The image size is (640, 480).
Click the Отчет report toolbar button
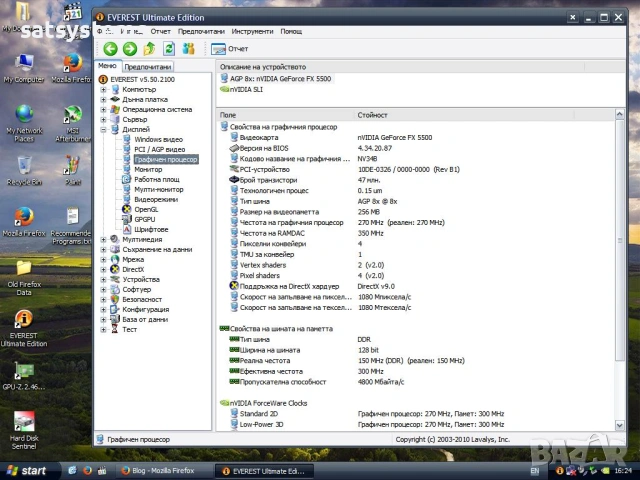tap(230, 49)
